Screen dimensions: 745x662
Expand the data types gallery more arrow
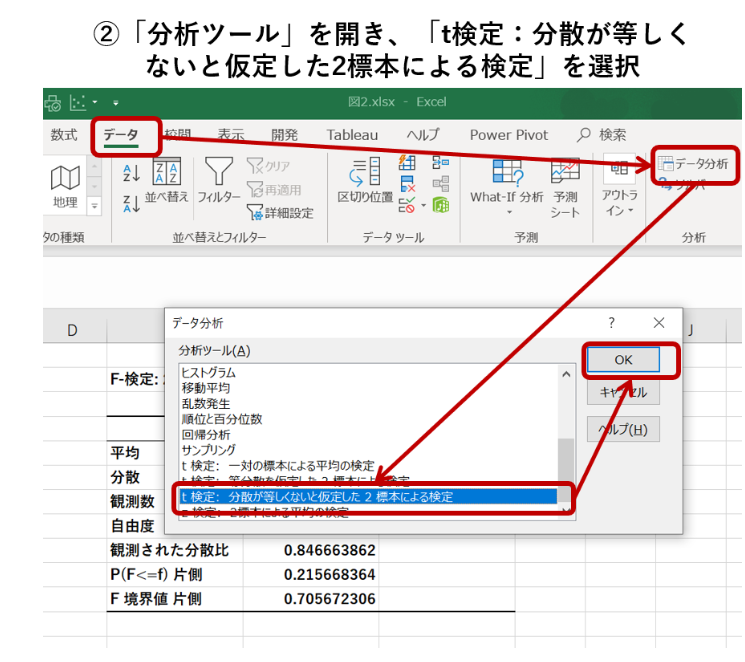[95, 206]
